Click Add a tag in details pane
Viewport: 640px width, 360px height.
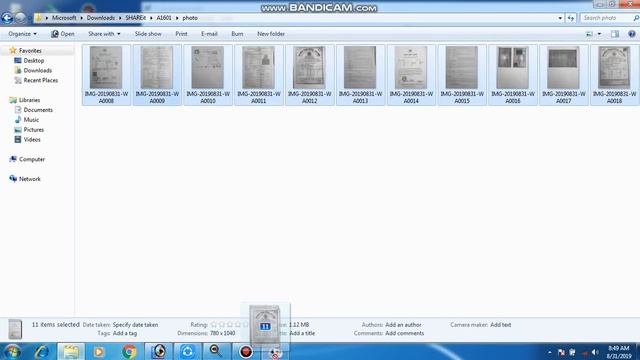(125, 333)
